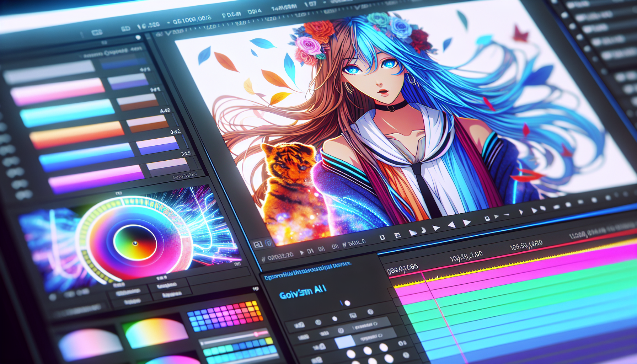The width and height of the screenshot is (637, 364).
Task: Click the large play arrow below the preview
Action: tap(466, 223)
